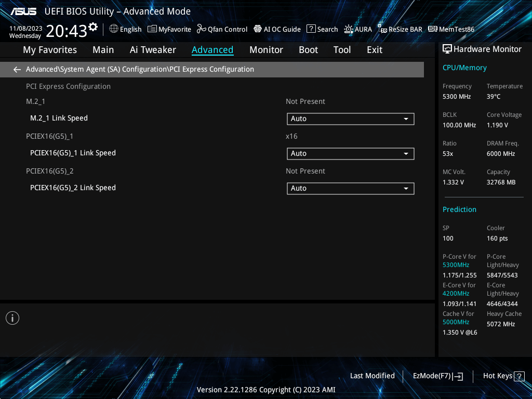Screen dimensions: 532x399
Task: Click the EzMode exit arrow icon
Action: pyautogui.click(x=458, y=376)
